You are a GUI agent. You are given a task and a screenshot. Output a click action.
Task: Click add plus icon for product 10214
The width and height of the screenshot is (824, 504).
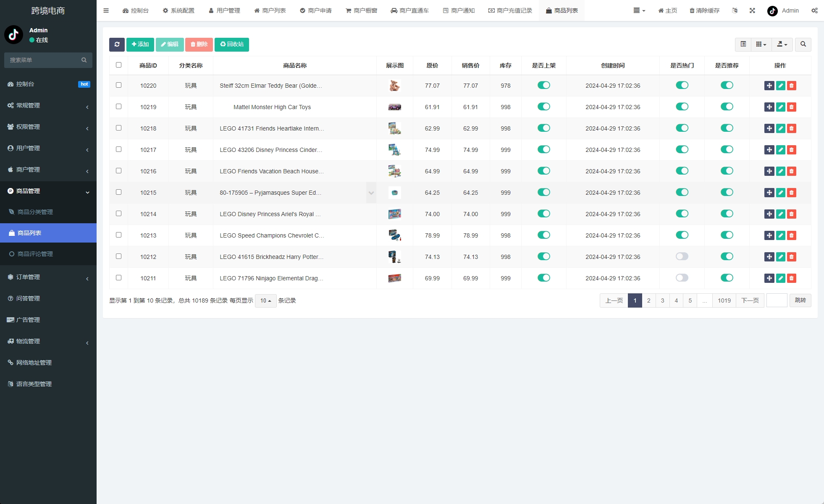pyautogui.click(x=769, y=214)
